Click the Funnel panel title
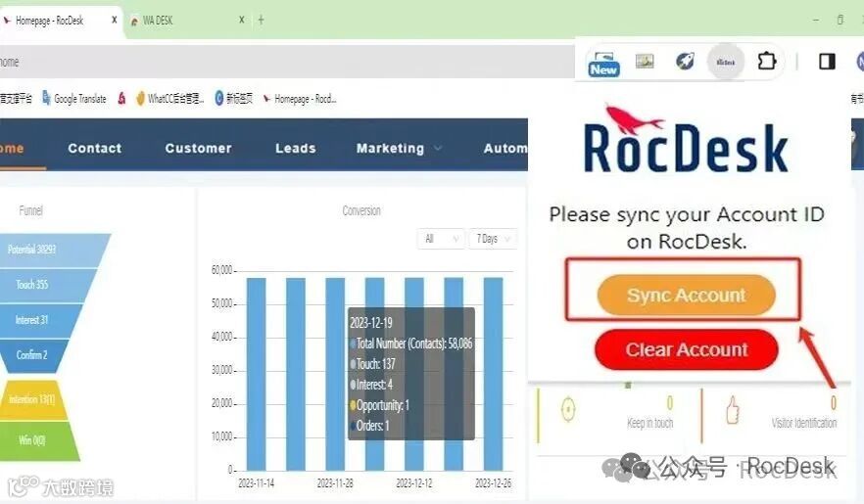This screenshot has width=864, height=504. tap(31, 210)
